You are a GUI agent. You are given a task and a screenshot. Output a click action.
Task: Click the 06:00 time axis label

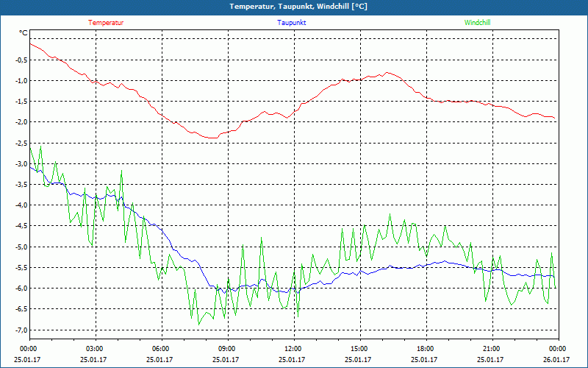tap(162, 348)
